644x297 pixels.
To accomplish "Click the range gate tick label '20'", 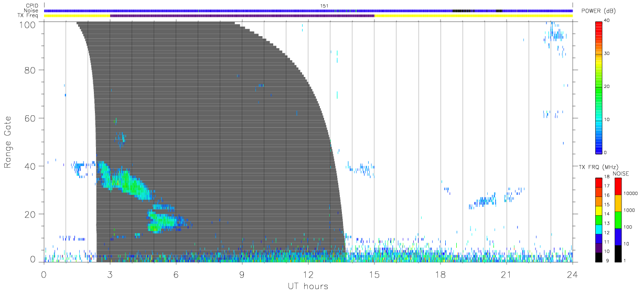I will coord(30,214).
